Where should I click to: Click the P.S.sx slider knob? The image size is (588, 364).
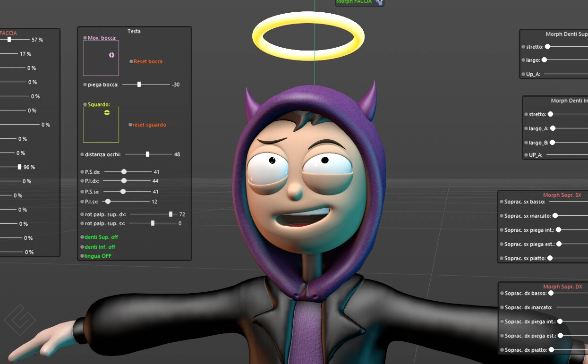point(123,192)
